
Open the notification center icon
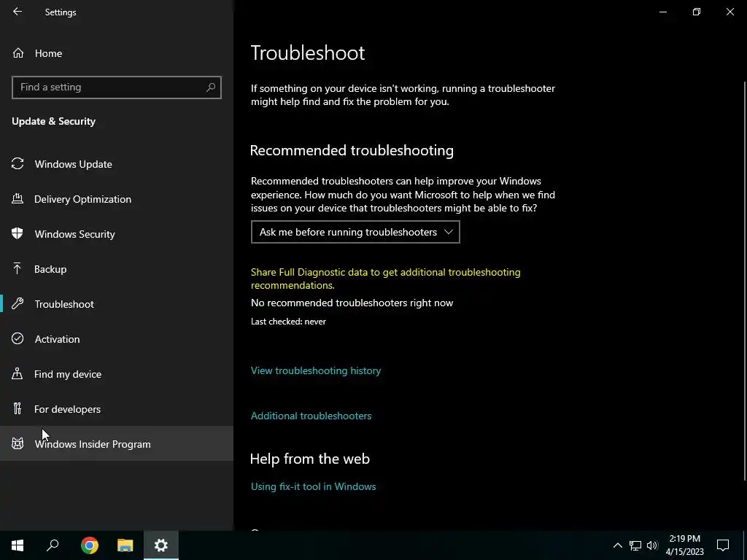coord(723,545)
